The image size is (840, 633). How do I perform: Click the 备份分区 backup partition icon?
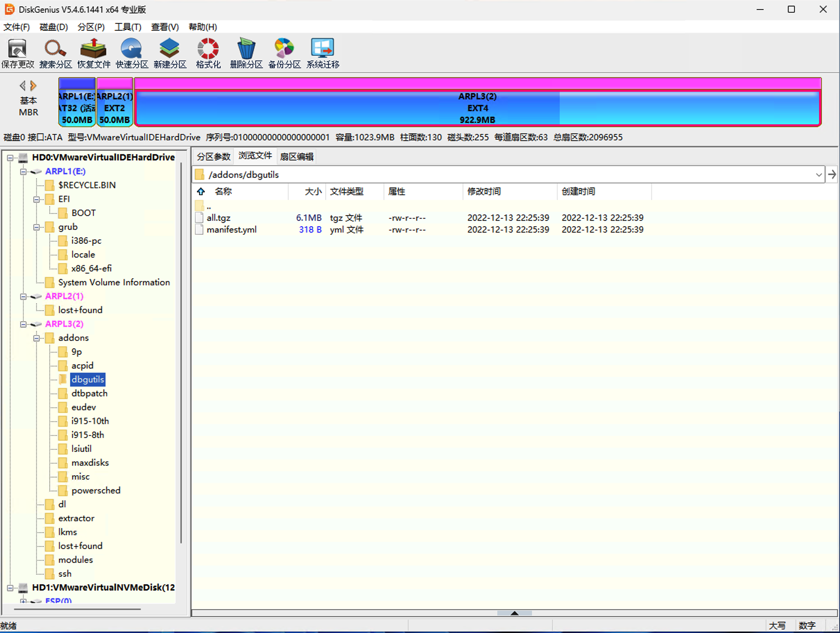pyautogui.click(x=284, y=52)
